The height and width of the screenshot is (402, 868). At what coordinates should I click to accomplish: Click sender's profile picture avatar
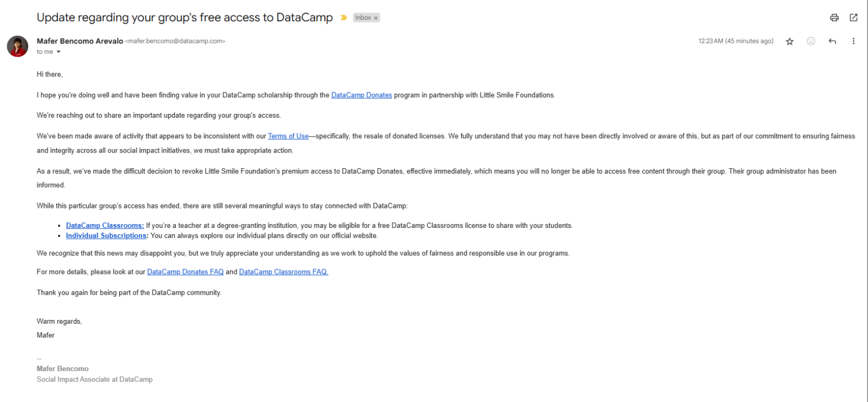coord(17,47)
